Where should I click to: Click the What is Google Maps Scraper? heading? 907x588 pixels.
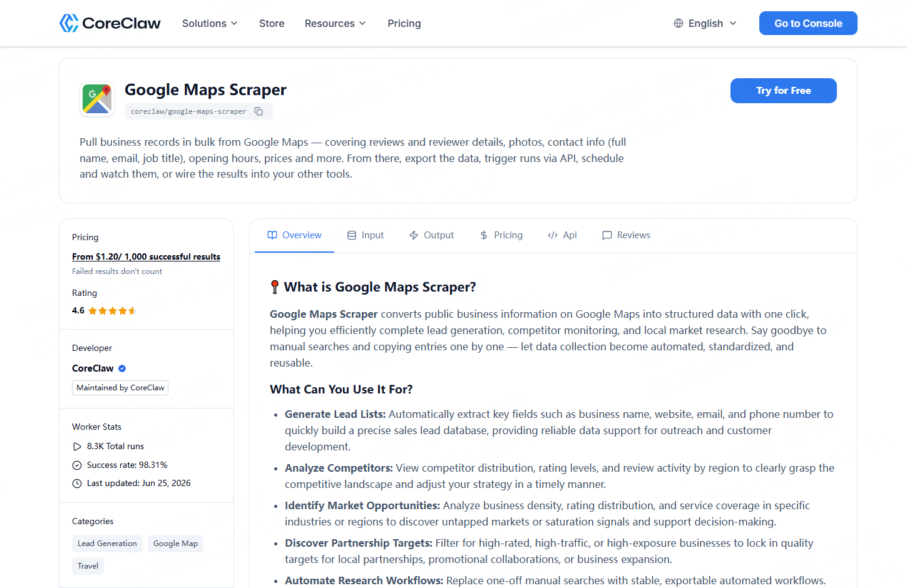point(380,287)
